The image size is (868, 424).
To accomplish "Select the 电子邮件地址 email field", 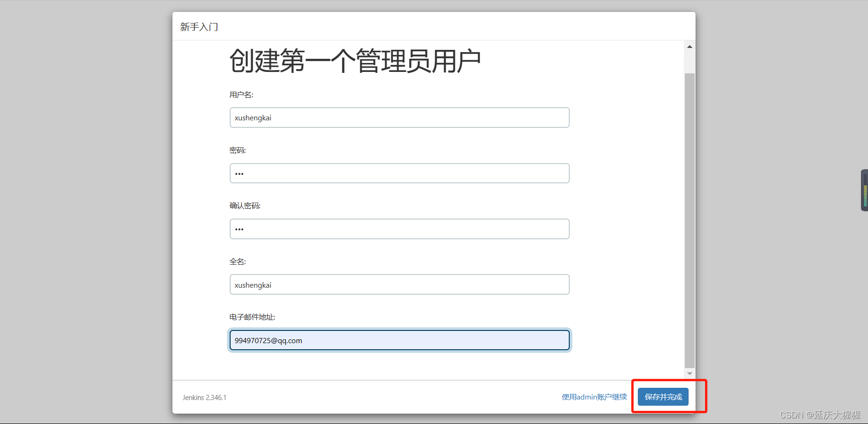I will [x=400, y=340].
